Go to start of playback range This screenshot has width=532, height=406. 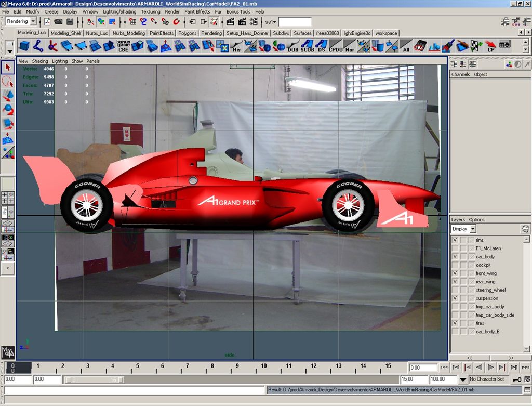(444, 368)
